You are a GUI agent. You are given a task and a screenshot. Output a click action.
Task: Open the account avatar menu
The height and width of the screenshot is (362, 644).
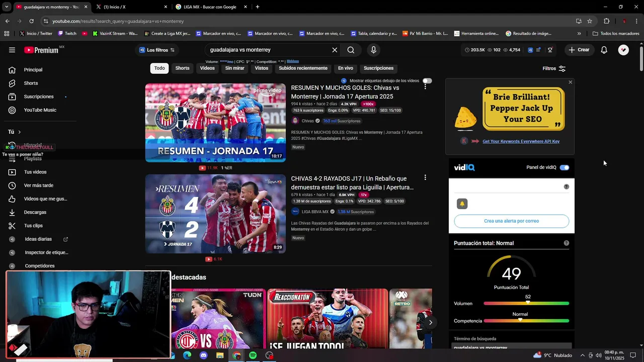pyautogui.click(x=623, y=50)
